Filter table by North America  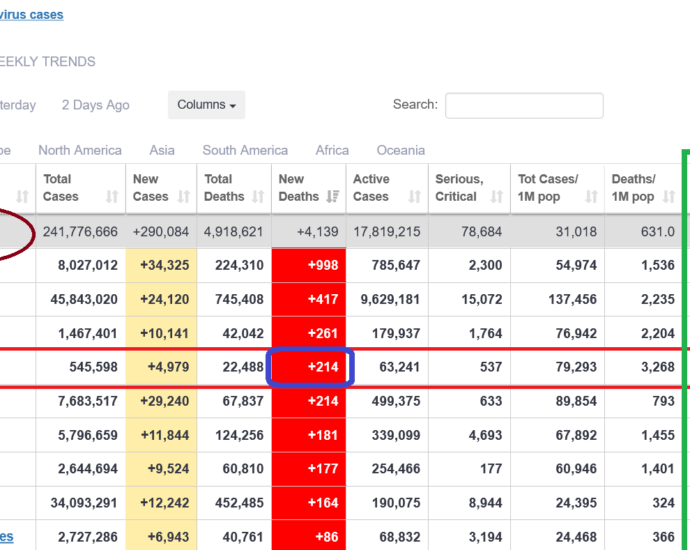point(80,150)
